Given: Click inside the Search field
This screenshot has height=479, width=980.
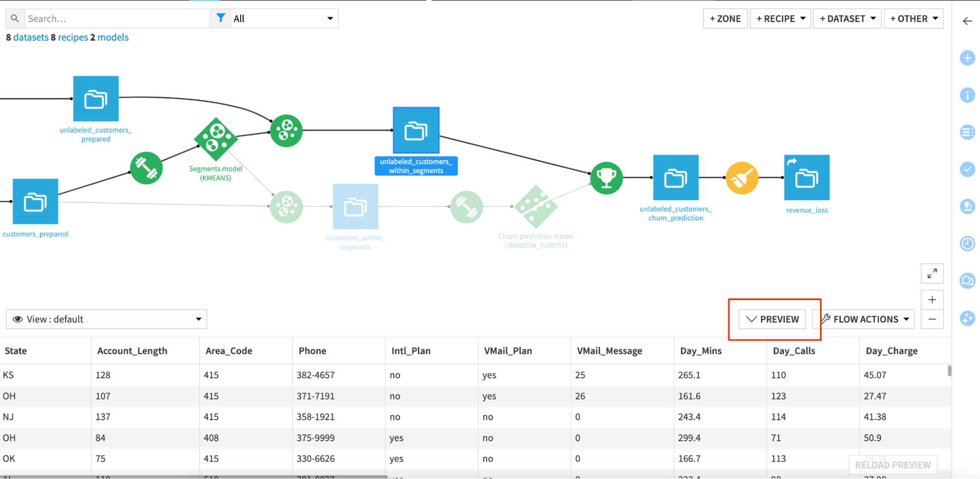Looking at the screenshot, I should tap(118, 18).
